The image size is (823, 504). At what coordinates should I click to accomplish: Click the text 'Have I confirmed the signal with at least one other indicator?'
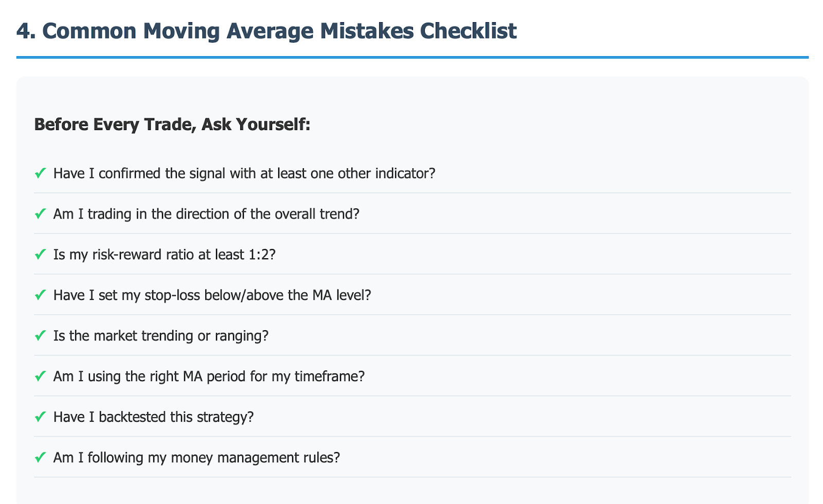[244, 173]
